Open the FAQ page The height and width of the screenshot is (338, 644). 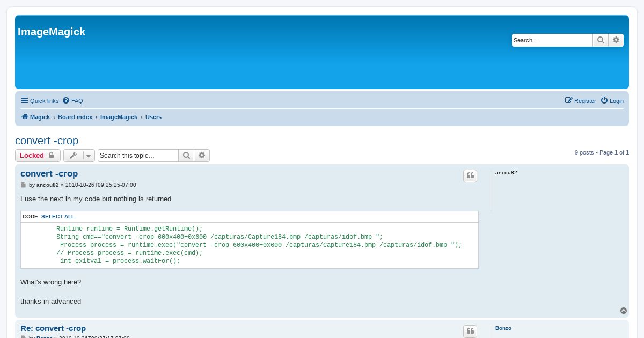73,101
